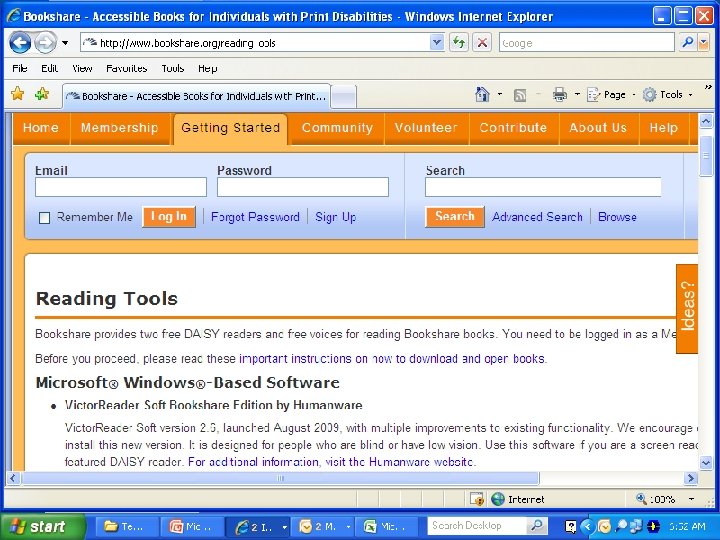Open the Tools gear command bar menu
Viewport: 720px width, 540px height.
pos(667,95)
